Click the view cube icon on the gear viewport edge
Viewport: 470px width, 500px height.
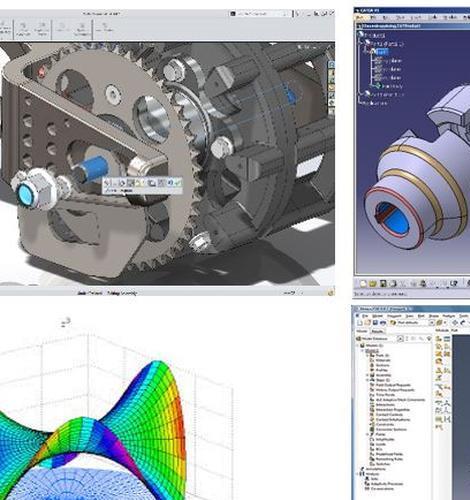pos(331,65)
